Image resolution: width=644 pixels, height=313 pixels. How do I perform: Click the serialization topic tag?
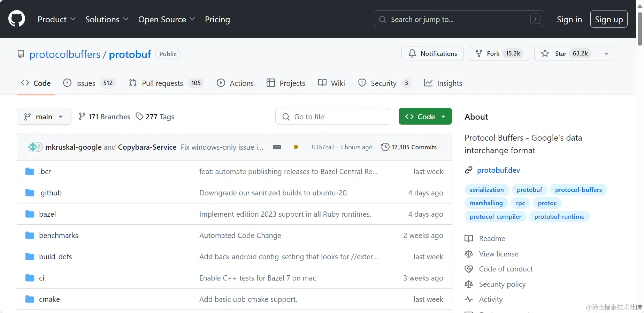pyautogui.click(x=486, y=189)
